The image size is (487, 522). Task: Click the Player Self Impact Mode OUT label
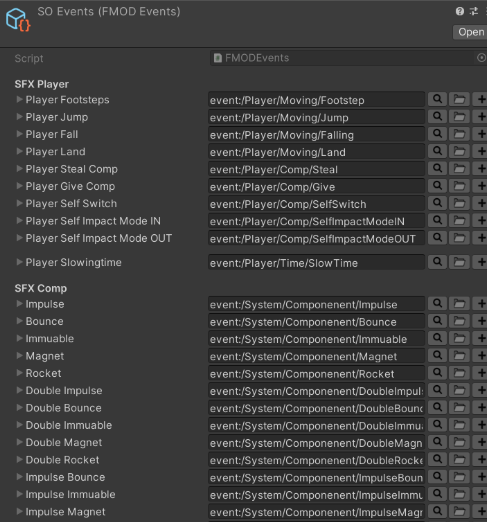coord(99,238)
